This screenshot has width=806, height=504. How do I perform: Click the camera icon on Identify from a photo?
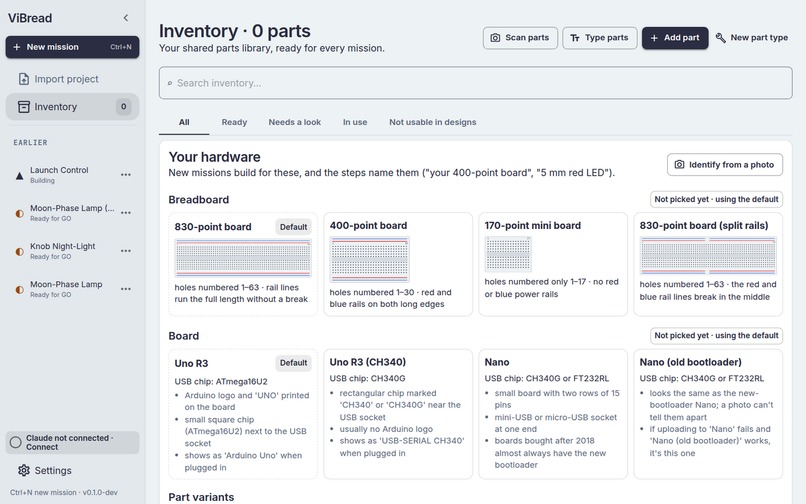tap(680, 165)
